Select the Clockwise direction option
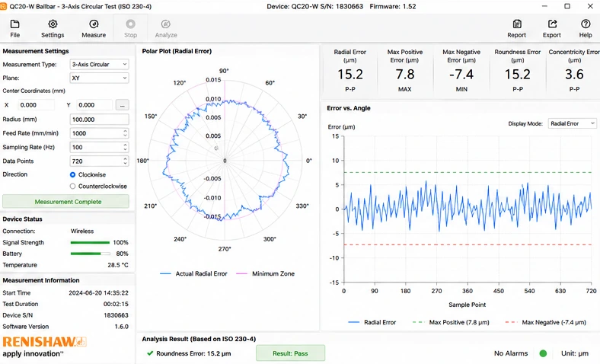This screenshot has height=364, width=600. pyautogui.click(x=72, y=174)
